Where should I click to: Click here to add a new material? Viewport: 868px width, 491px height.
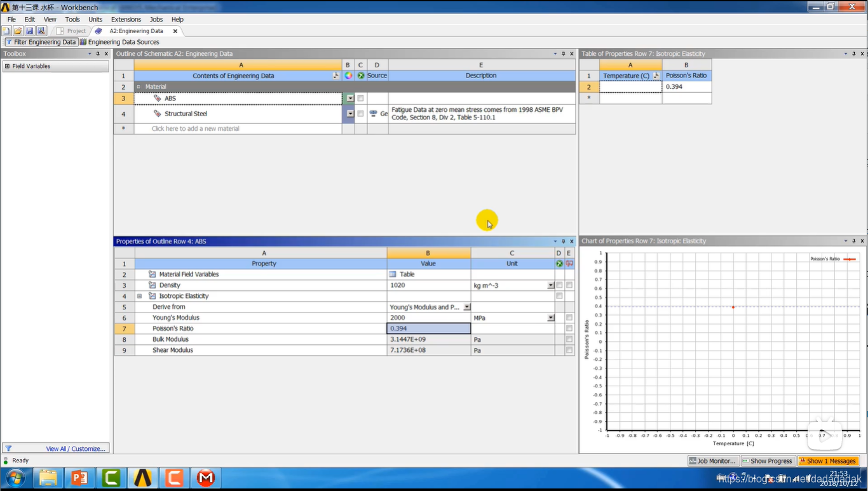coord(238,128)
